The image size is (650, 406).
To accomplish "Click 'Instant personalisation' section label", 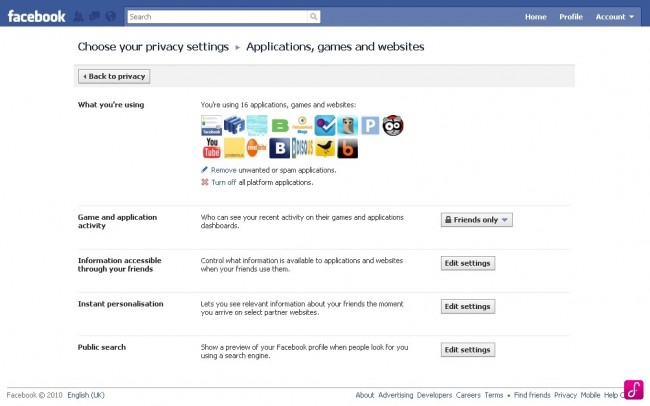I will [121, 304].
